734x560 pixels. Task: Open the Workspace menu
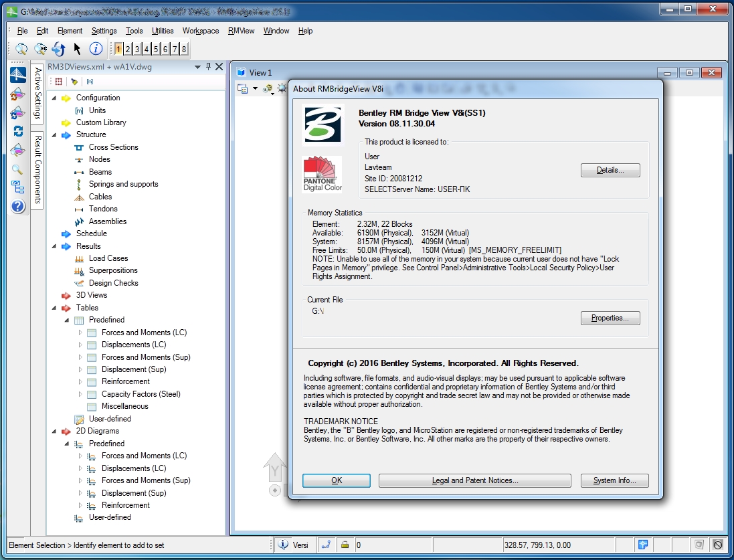pyautogui.click(x=201, y=31)
